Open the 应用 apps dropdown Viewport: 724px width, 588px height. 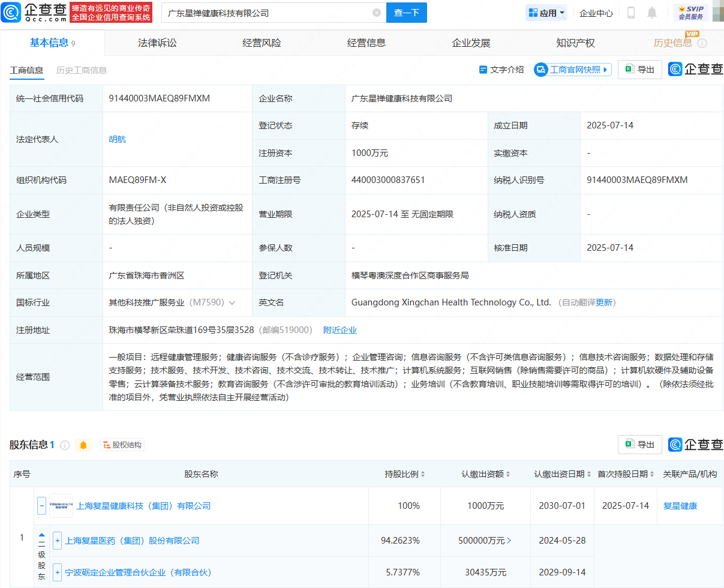click(x=546, y=13)
